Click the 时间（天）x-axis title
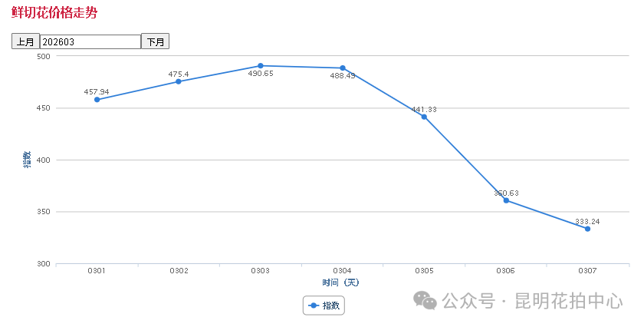Image resolution: width=644 pixels, height=327 pixels. [341, 282]
